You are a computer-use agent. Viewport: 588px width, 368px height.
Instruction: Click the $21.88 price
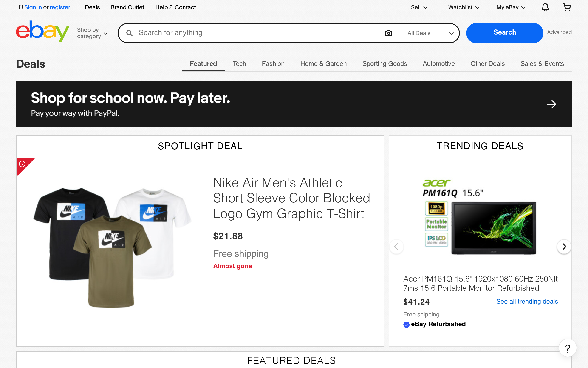pos(228,236)
